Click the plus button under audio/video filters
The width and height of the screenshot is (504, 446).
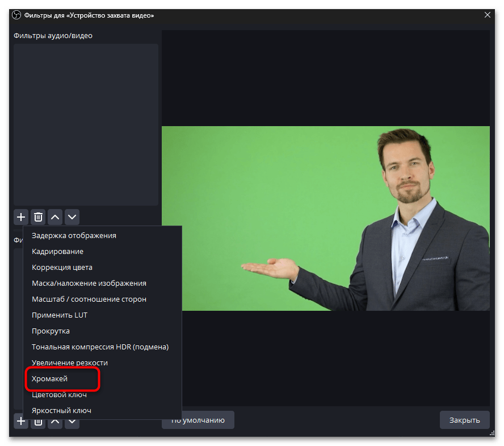coord(21,216)
